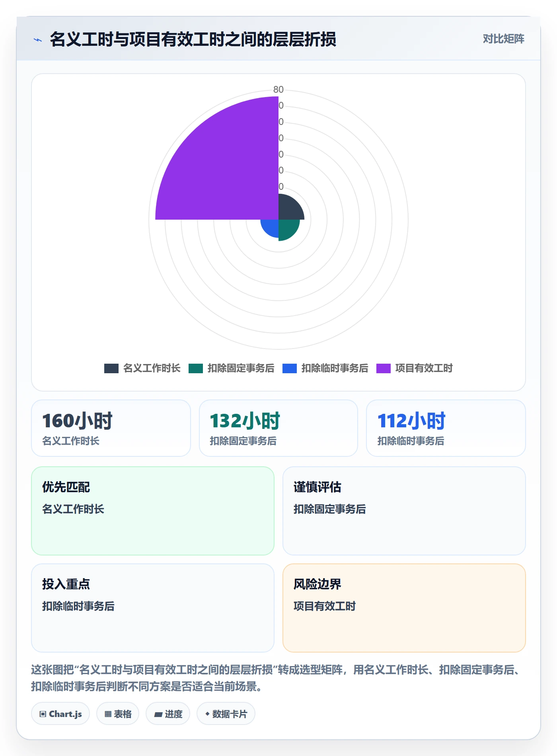Open the 112小时 stat card
Screen dimensions: 557x756
446,428
